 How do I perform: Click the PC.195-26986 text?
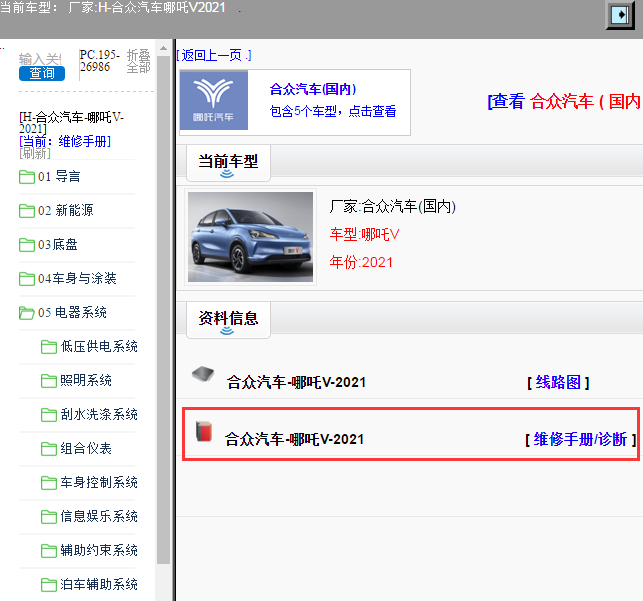pos(100,61)
